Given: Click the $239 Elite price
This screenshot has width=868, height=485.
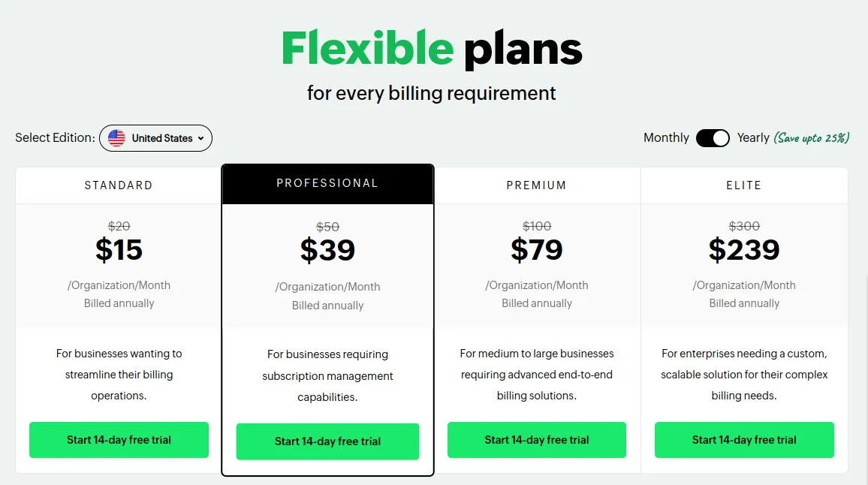Looking at the screenshot, I should pos(744,250).
